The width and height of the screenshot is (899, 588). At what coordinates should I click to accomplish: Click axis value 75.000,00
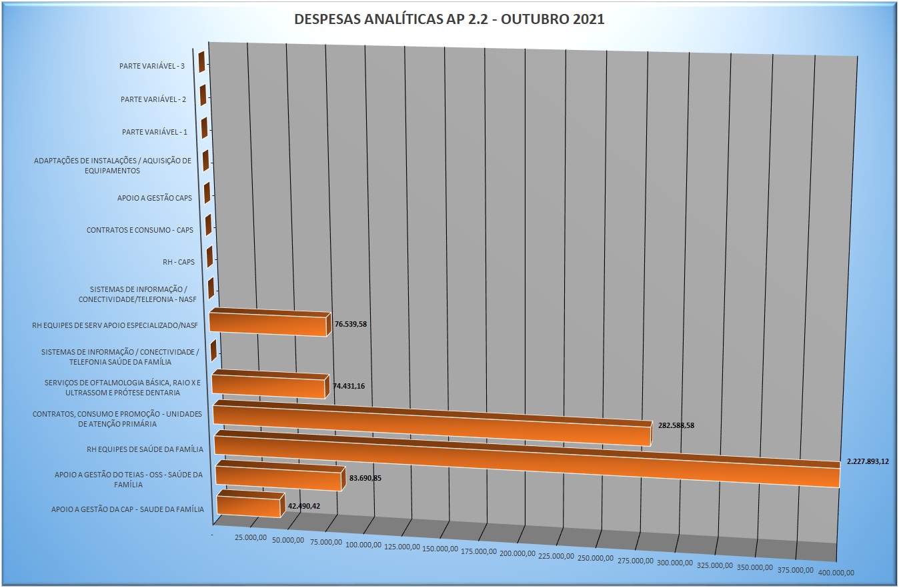pyautogui.click(x=327, y=543)
